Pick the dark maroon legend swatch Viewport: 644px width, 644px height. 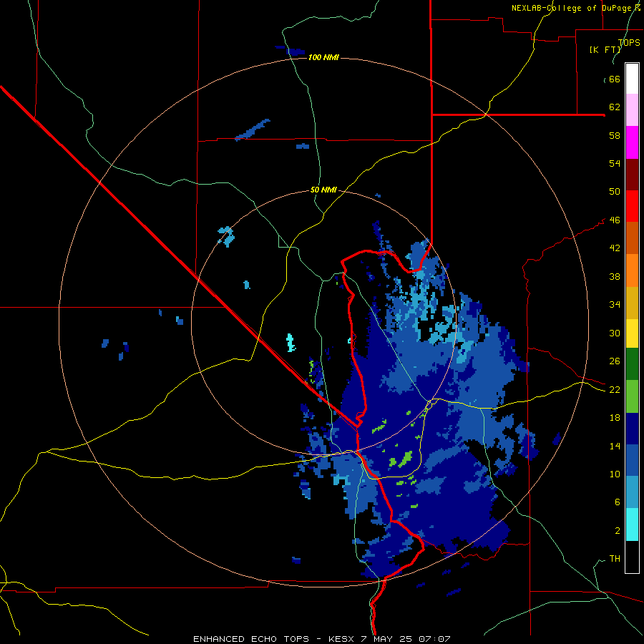coord(632,174)
